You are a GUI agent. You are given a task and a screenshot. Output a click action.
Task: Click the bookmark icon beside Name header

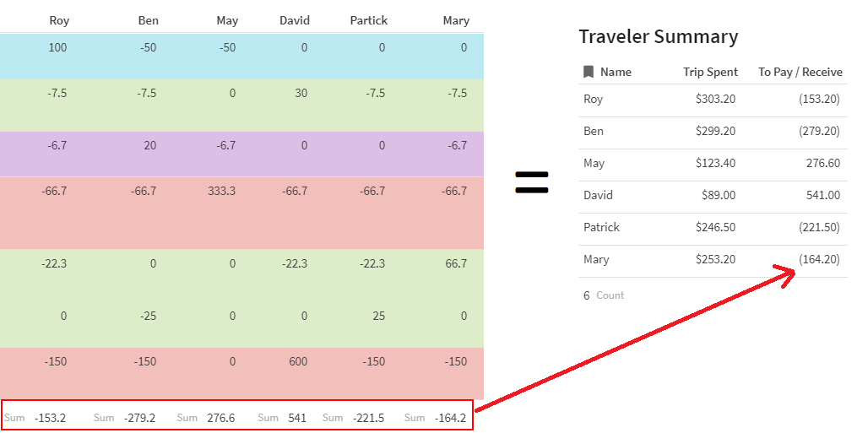click(x=589, y=72)
